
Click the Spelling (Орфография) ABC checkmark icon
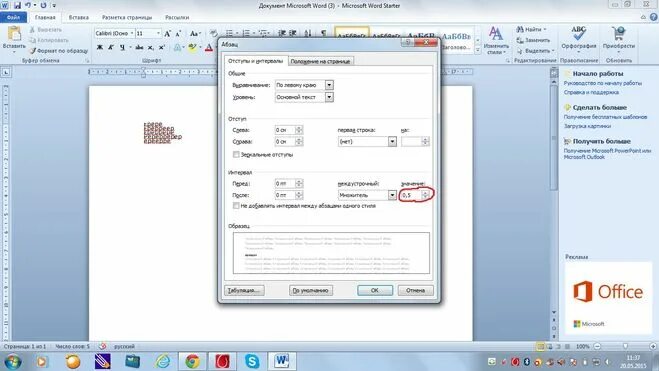tap(578, 34)
